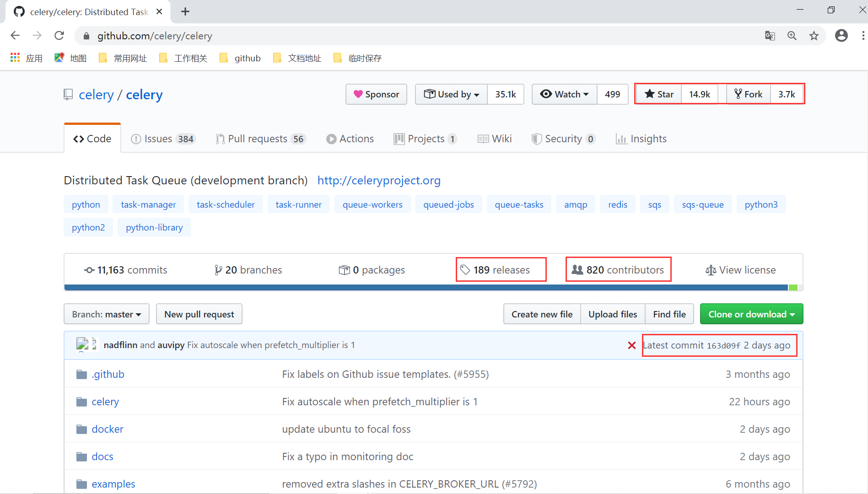This screenshot has width=868, height=494.
Task: Select the python topic tag
Action: pos(86,204)
